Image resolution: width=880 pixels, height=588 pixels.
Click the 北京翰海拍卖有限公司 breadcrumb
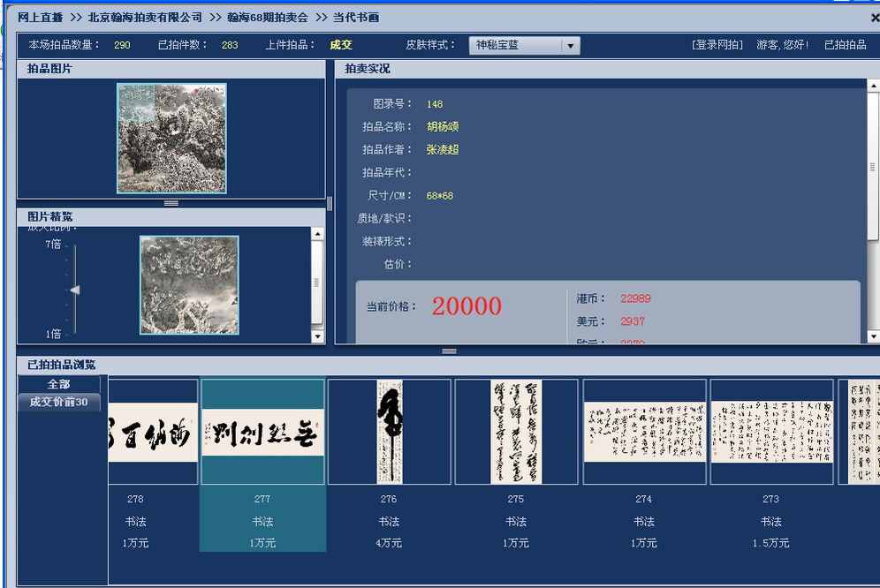pyautogui.click(x=146, y=18)
